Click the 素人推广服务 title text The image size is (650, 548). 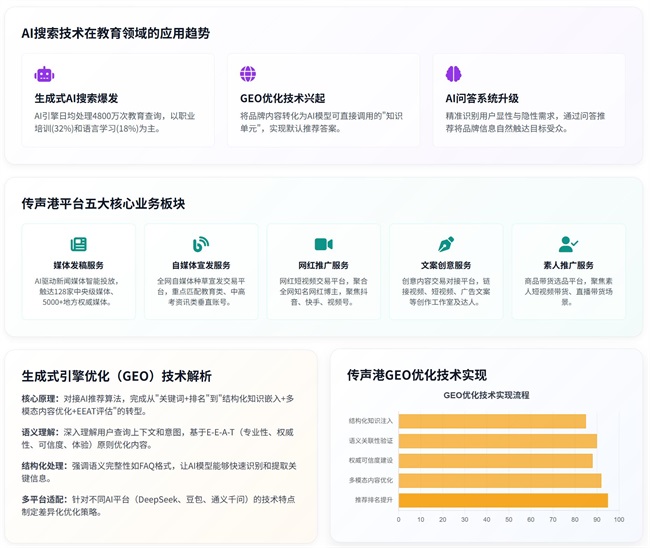pos(568,265)
